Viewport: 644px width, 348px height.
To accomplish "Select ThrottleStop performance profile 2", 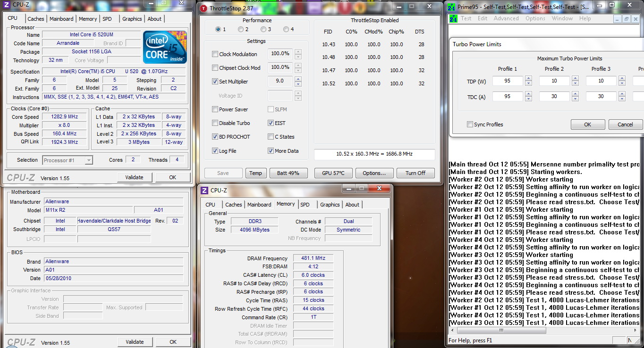I will pyautogui.click(x=241, y=29).
